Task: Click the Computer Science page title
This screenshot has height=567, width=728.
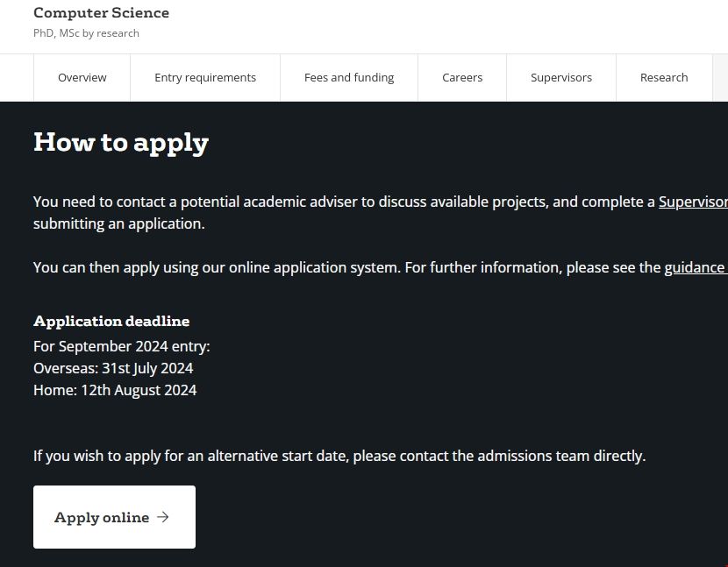Action: point(101,13)
